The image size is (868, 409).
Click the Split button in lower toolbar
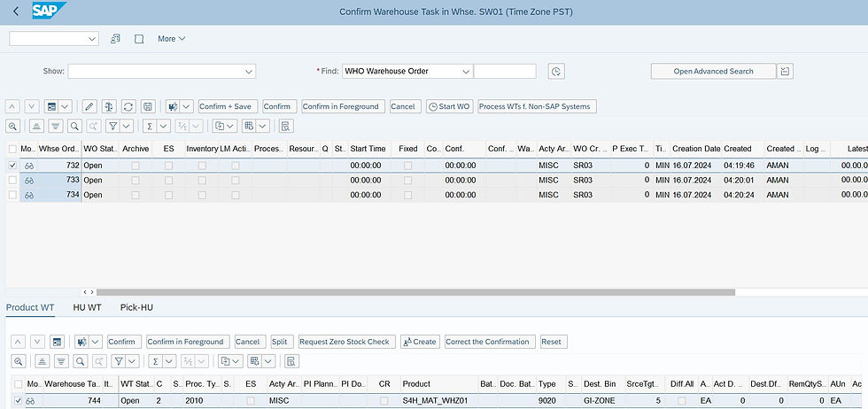[x=280, y=342]
